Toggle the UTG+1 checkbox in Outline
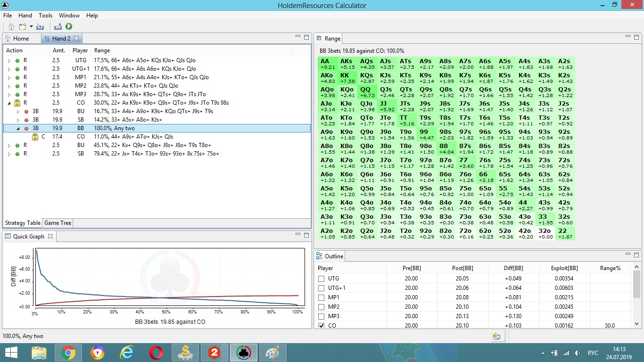 322,288
